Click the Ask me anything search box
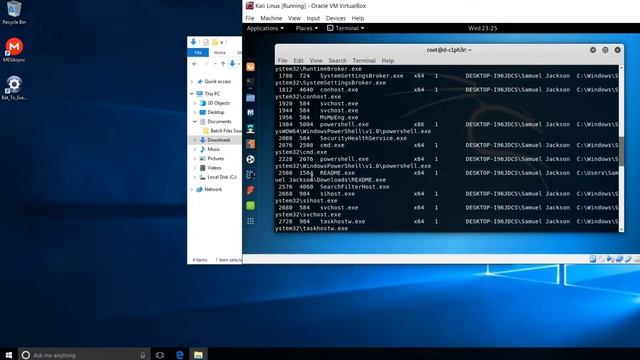Image resolution: width=640 pixels, height=360 pixels. [84, 355]
